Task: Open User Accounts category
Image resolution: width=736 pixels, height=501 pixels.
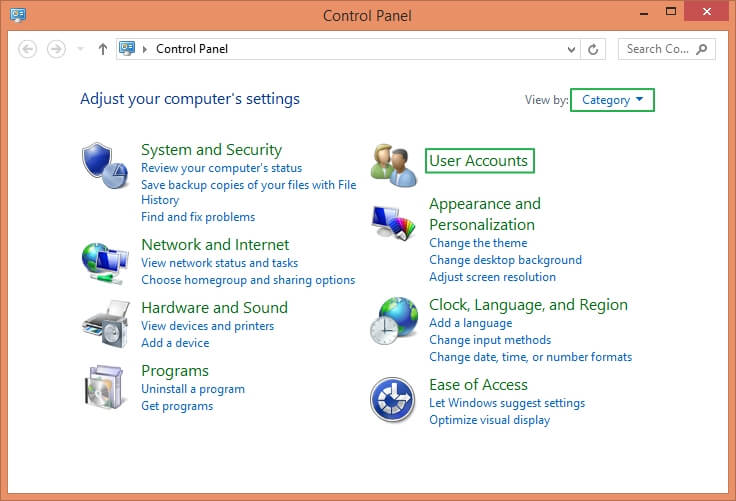Action: [479, 161]
